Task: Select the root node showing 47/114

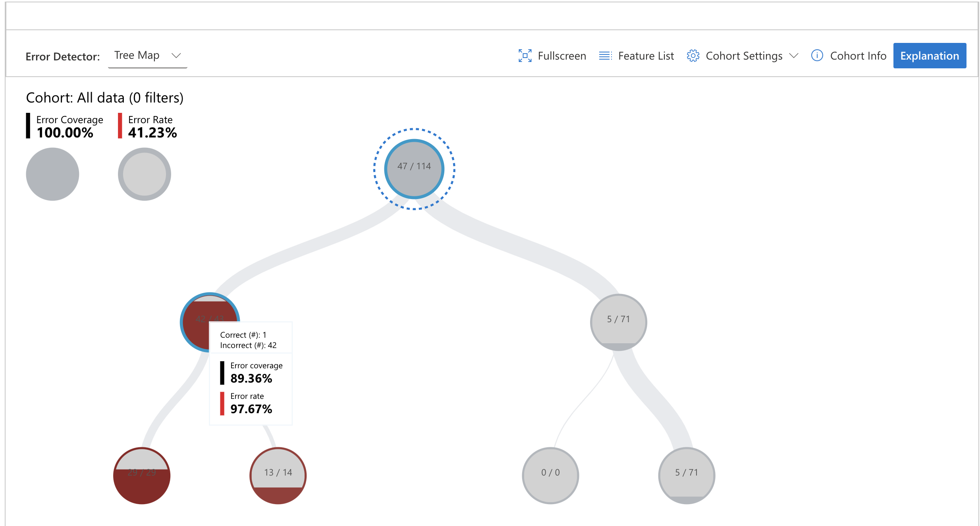Action: point(414,169)
